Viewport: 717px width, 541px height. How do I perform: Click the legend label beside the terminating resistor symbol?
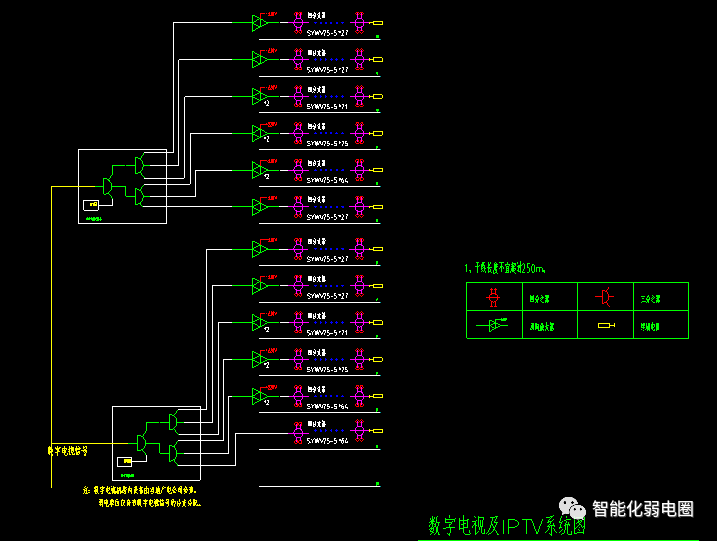tap(650, 327)
